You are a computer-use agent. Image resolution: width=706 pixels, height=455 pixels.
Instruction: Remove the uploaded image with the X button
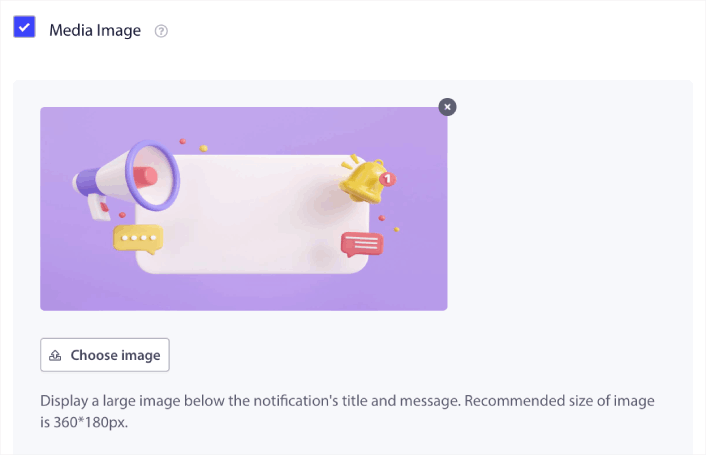[447, 106]
